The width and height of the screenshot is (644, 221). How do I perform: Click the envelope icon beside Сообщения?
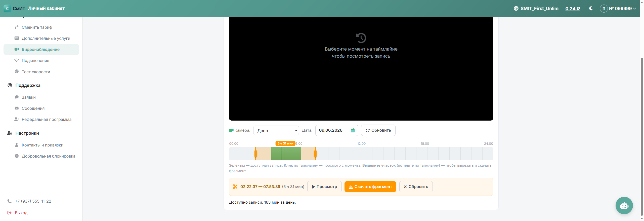pyautogui.click(x=17, y=108)
